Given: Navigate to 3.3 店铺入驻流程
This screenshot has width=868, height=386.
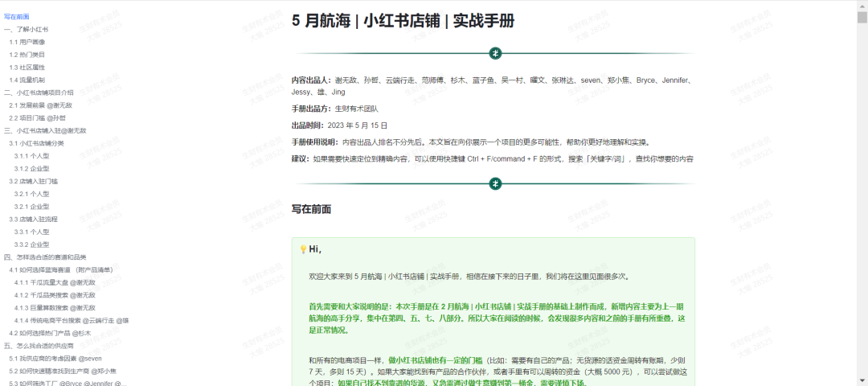Looking at the screenshot, I should pyautogui.click(x=33, y=220).
